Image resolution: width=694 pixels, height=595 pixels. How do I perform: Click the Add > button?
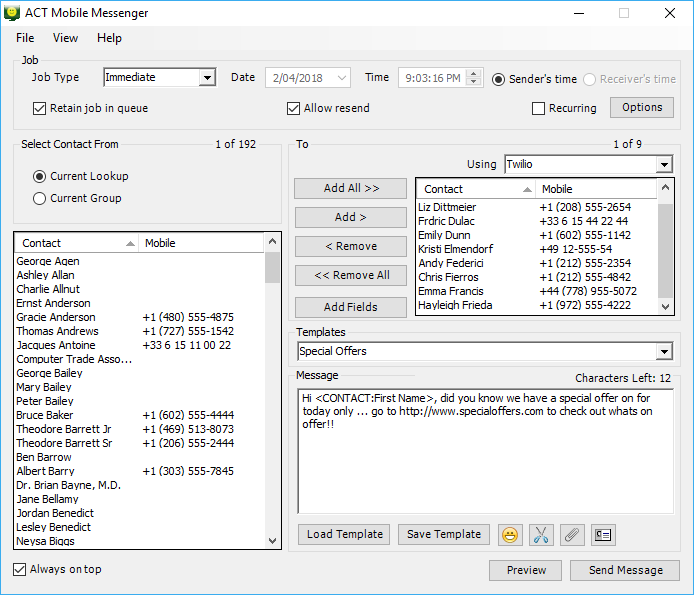tap(351, 217)
